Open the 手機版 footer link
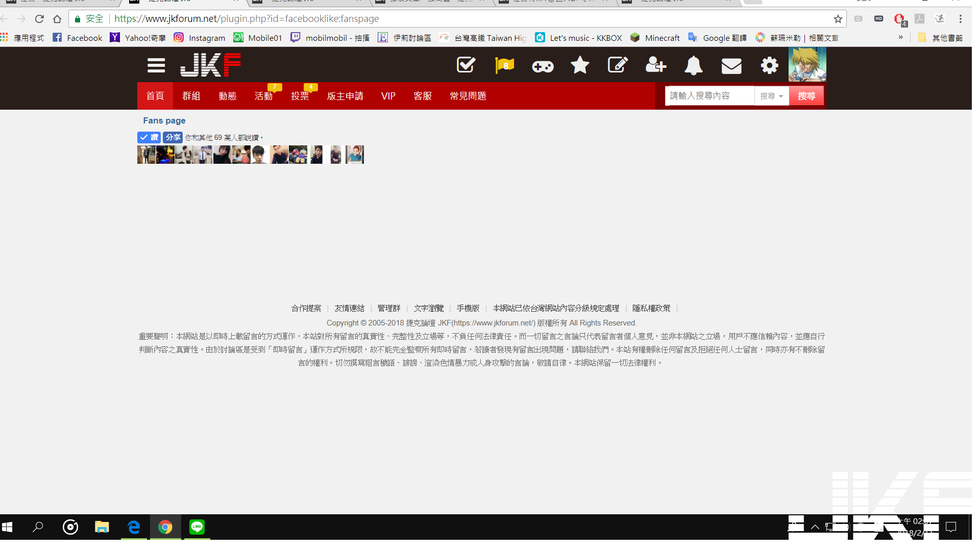980x551 pixels. (x=468, y=308)
